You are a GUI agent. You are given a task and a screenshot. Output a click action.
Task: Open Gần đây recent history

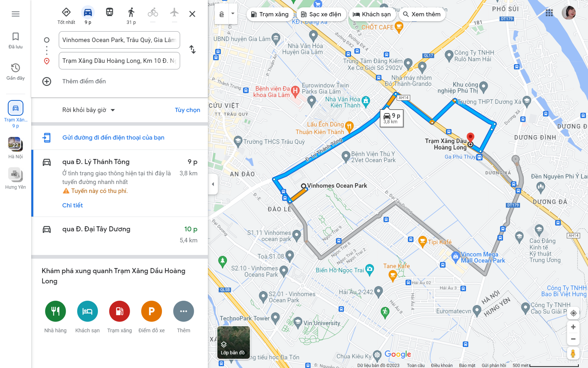tap(16, 72)
